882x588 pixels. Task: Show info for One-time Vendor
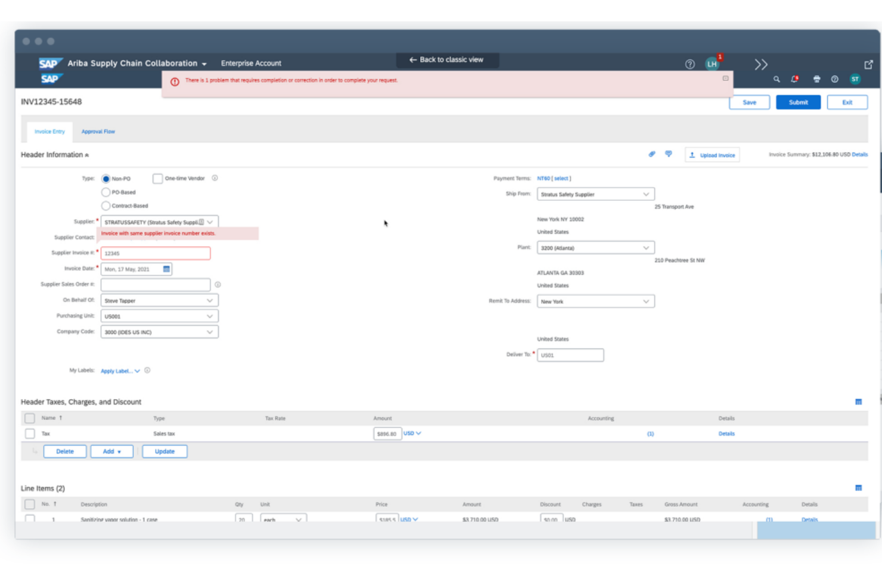pyautogui.click(x=215, y=178)
